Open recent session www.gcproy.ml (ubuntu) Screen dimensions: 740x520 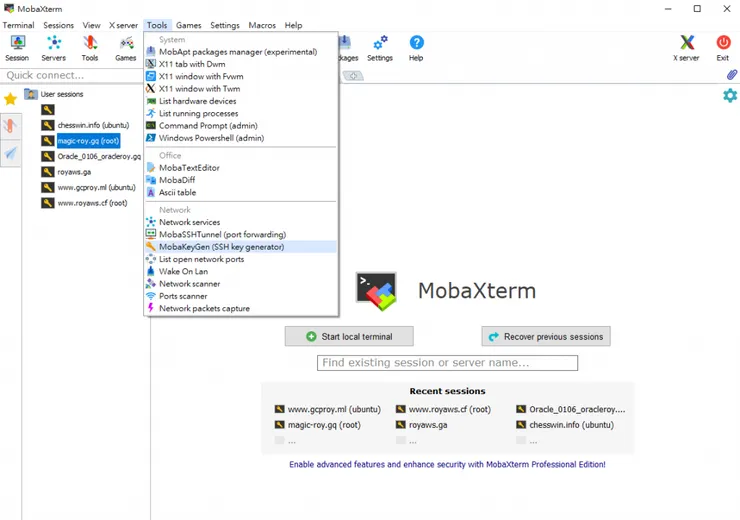pos(328,409)
